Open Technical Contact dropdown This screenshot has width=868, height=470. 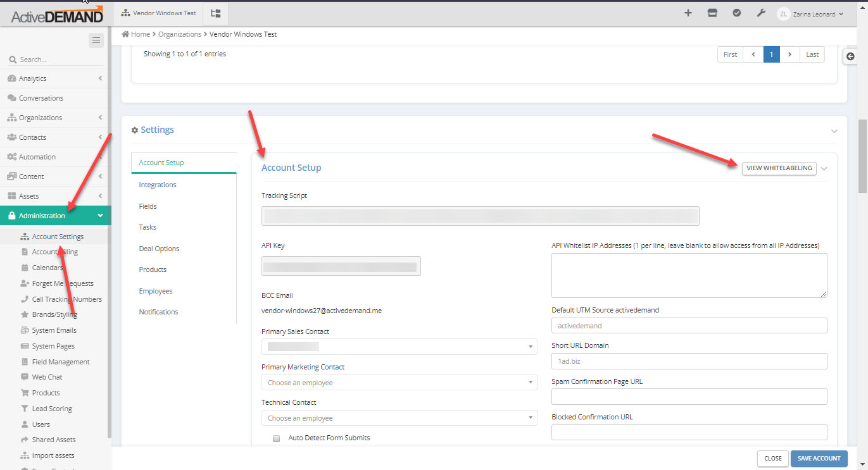pyautogui.click(x=399, y=418)
